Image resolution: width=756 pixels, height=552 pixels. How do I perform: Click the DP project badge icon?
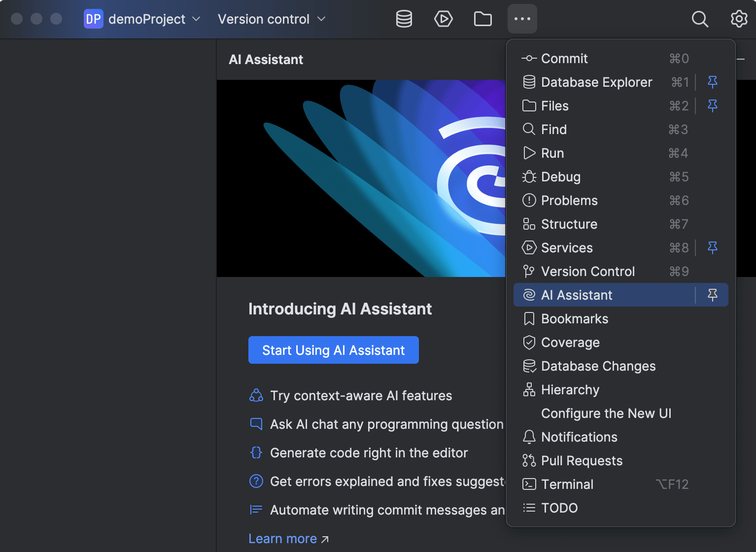click(x=94, y=19)
